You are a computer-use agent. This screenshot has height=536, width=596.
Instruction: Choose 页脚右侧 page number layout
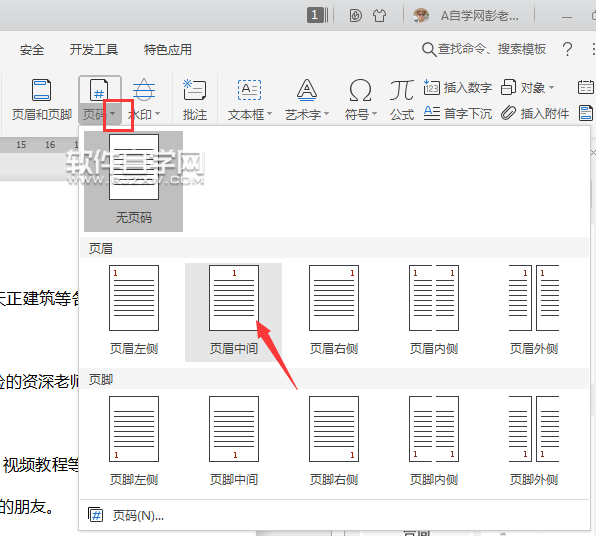pyautogui.click(x=334, y=442)
